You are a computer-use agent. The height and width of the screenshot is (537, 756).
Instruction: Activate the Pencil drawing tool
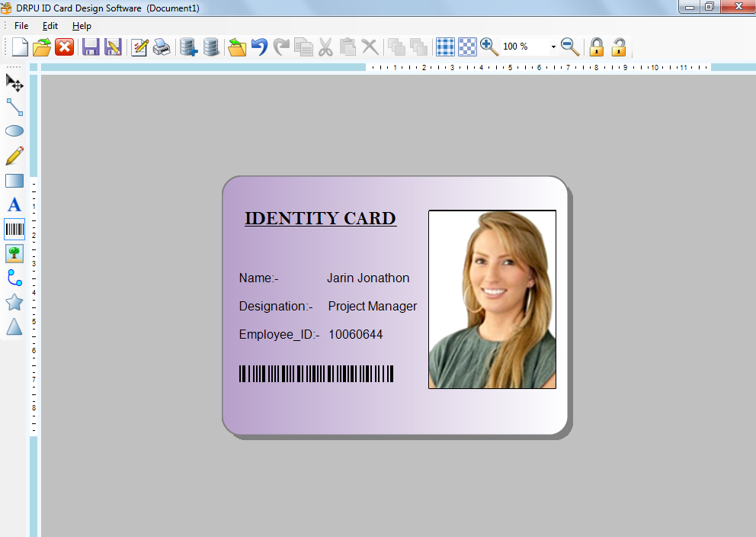coord(14,156)
